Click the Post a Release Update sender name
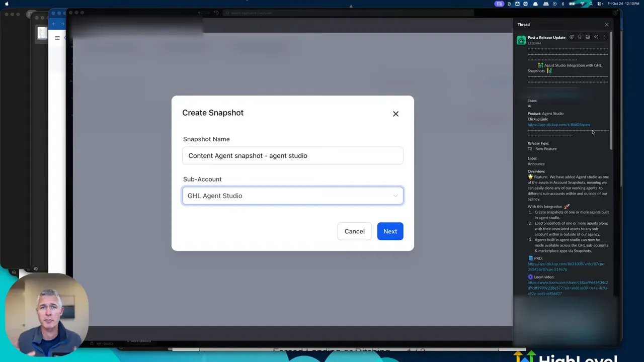The image size is (644, 362). [x=546, y=38]
